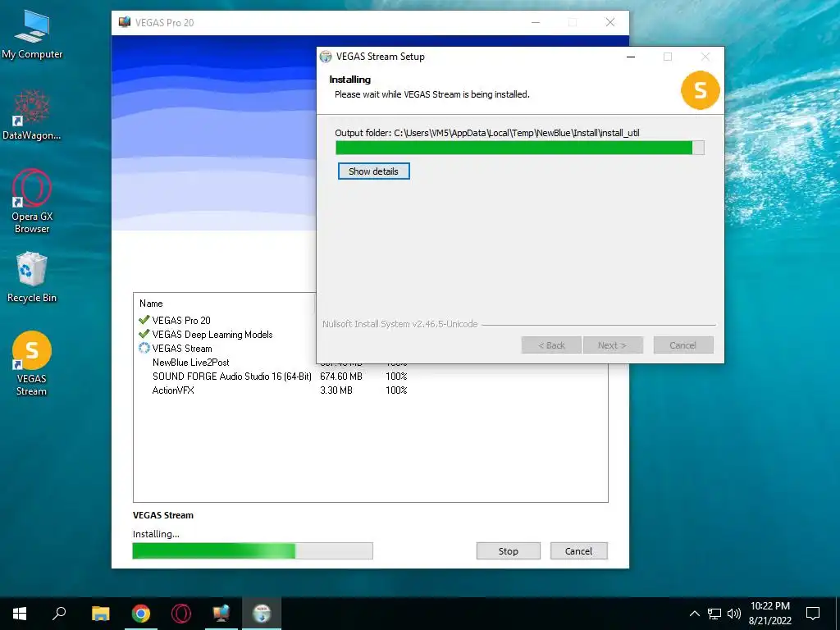The width and height of the screenshot is (840, 630).
Task: Click the 674.60 MB size value
Action: click(340, 376)
